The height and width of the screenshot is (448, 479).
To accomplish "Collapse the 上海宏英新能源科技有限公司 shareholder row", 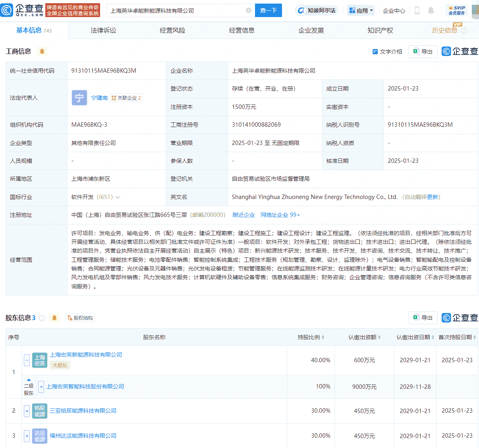I will tap(27, 360).
